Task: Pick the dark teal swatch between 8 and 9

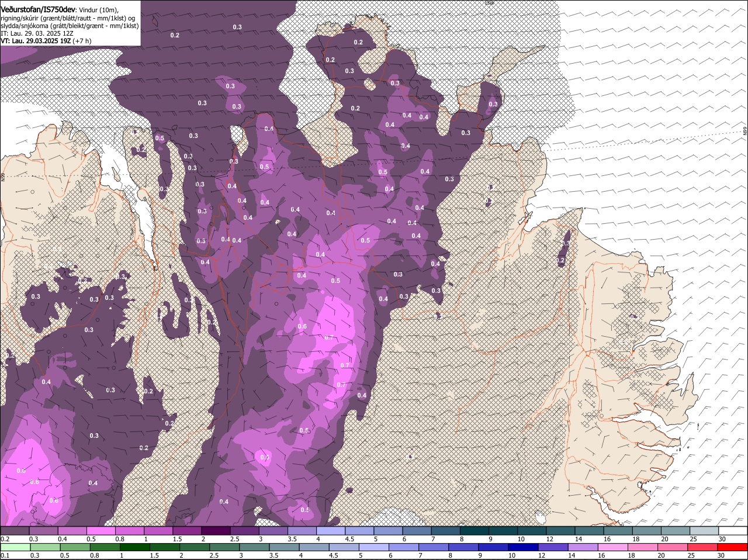Action: tap(474, 531)
